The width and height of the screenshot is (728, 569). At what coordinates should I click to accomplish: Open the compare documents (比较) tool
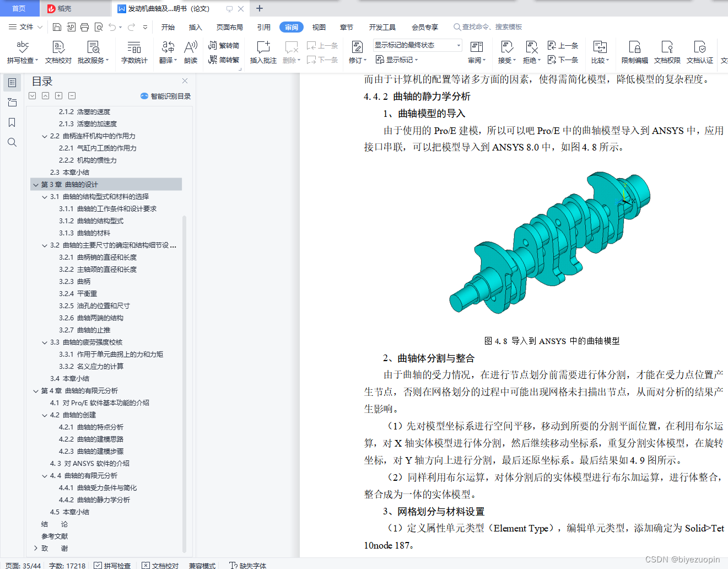pos(600,52)
